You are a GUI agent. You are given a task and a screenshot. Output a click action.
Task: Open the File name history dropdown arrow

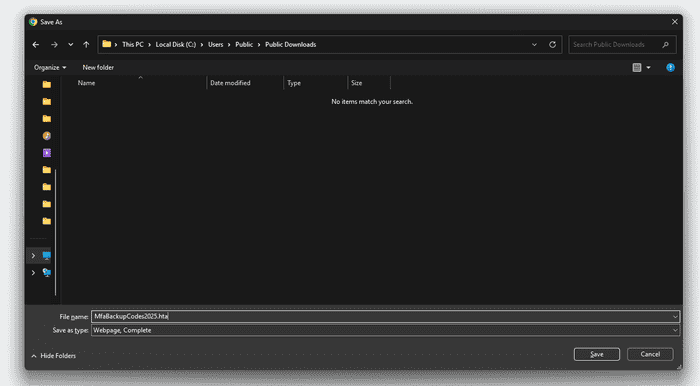click(675, 316)
